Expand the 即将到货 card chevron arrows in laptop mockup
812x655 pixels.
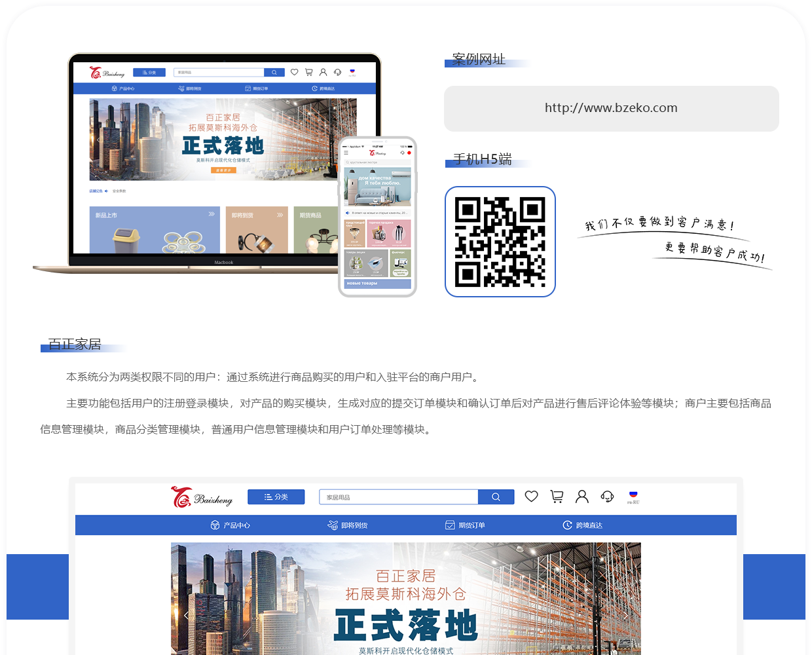tap(280, 214)
